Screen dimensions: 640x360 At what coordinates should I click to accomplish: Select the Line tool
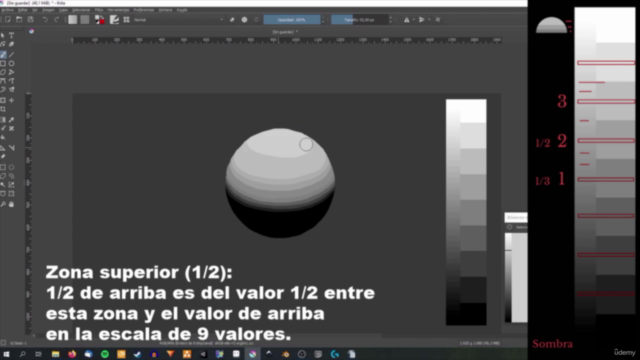tap(11, 54)
